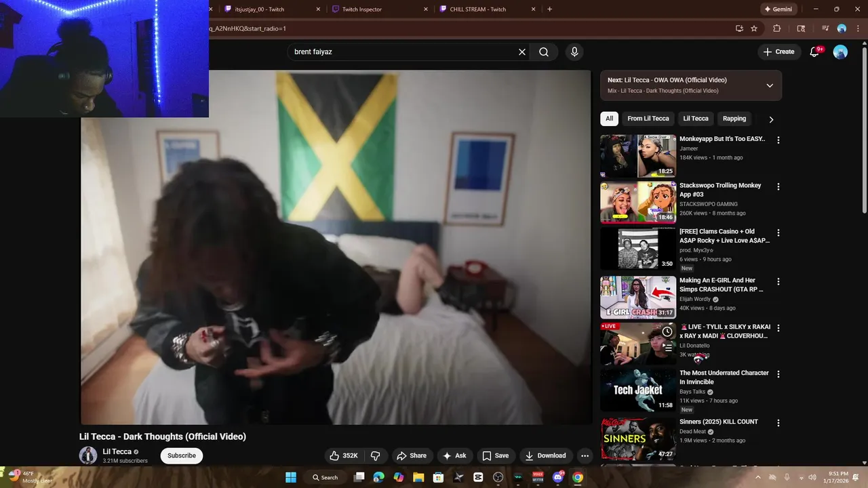Open a new browser tab
868x488 pixels.
[x=549, y=9]
